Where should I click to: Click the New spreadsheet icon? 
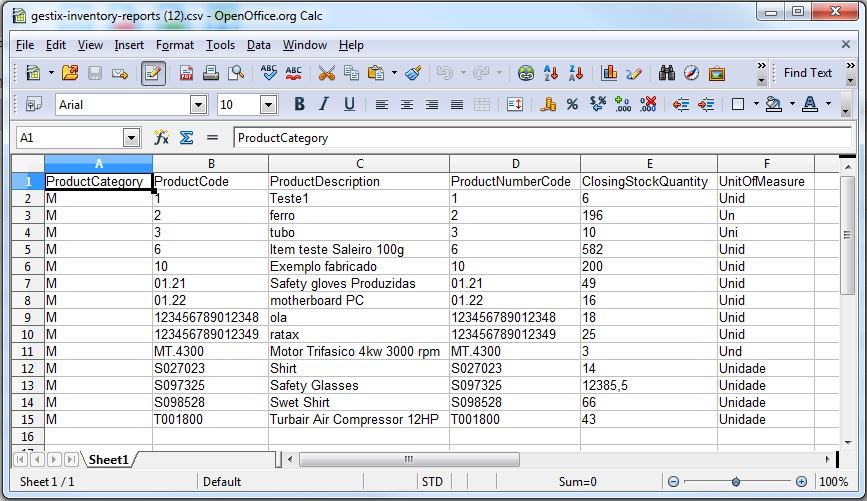pyautogui.click(x=33, y=73)
